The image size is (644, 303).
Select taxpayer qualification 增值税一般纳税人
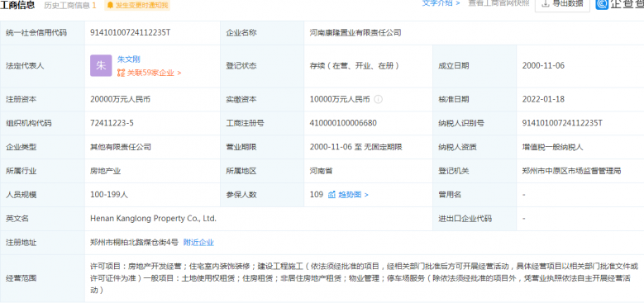[x=552, y=147]
